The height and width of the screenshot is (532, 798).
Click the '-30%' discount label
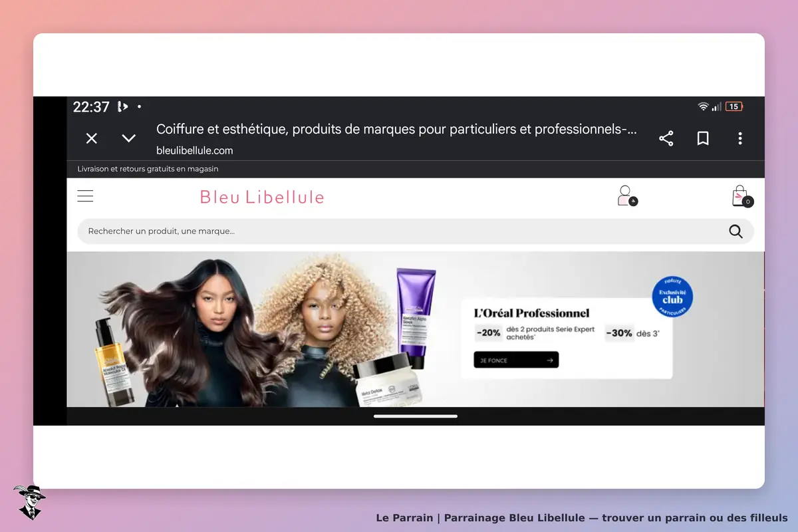coord(619,333)
